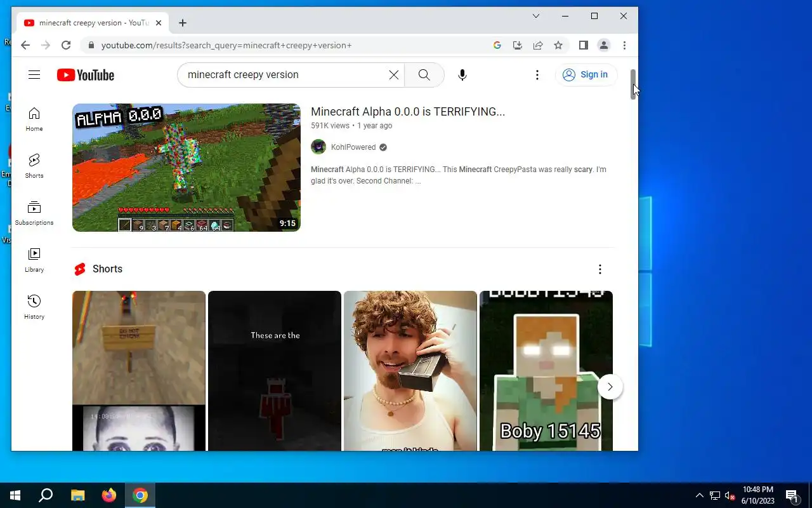Select the minecraft creepy version tab
This screenshot has height=508, width=812.
pyautogui.click(x=93, y=23)
